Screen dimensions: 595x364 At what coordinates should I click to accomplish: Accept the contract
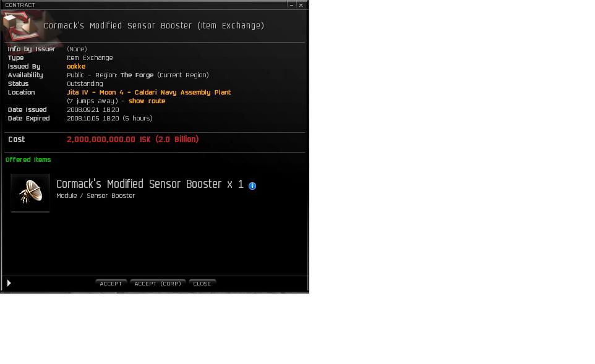click(x=111, y=284)
